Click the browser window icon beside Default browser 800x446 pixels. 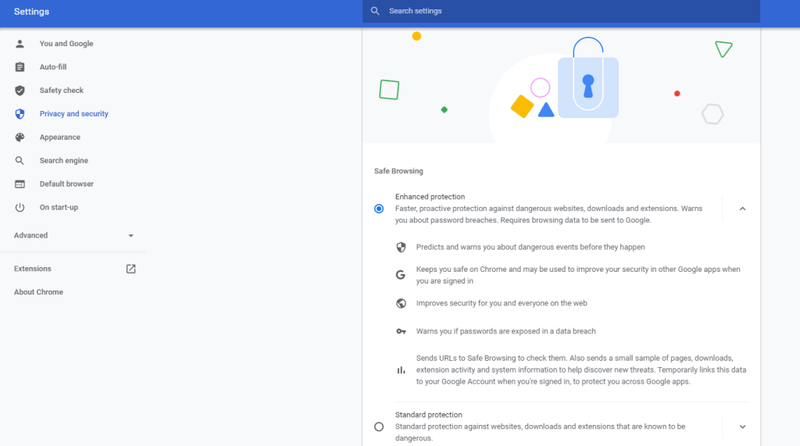[19, 184]
